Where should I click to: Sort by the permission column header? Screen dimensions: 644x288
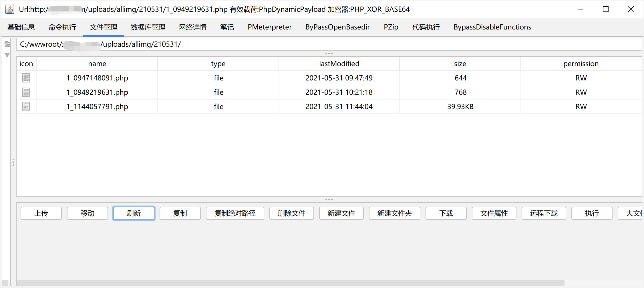[581, 64]
